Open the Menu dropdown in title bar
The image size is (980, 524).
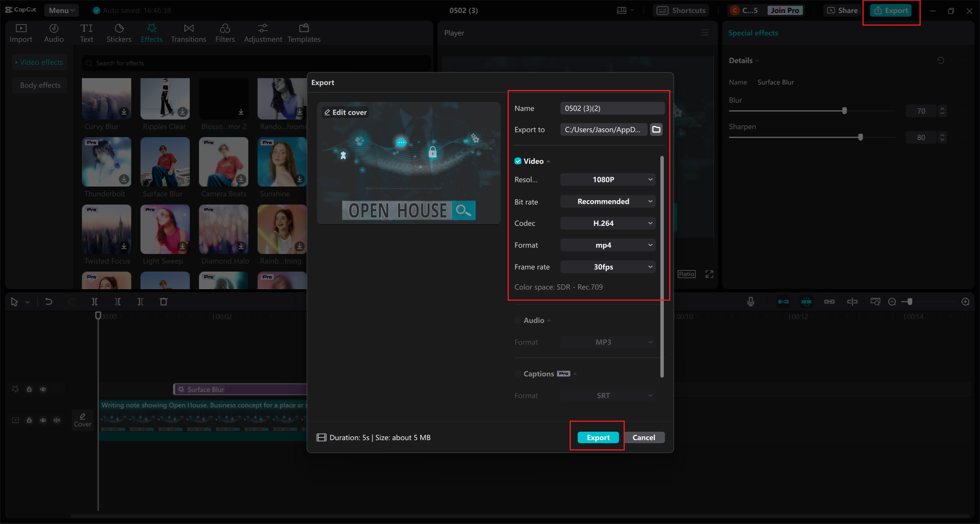[x=61, y=10]
